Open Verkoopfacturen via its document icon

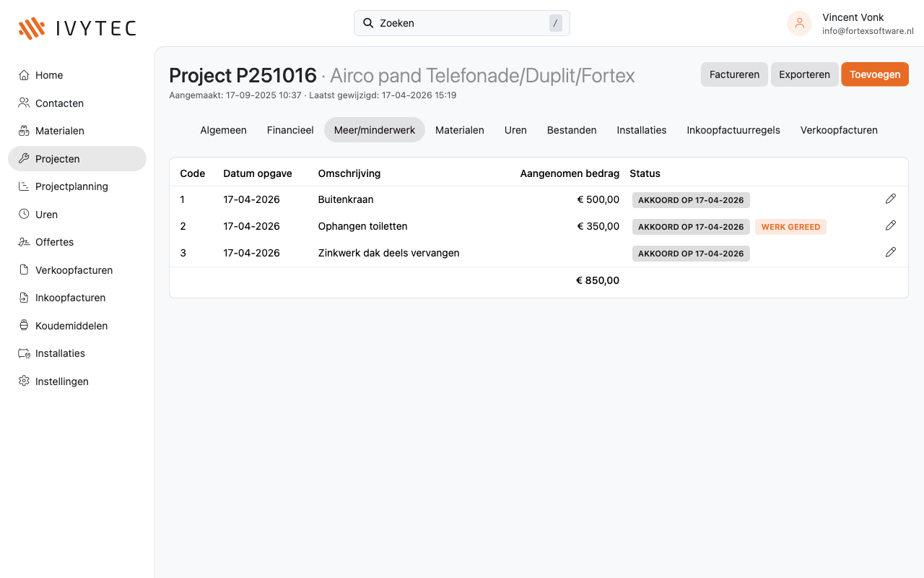(24, 269)
